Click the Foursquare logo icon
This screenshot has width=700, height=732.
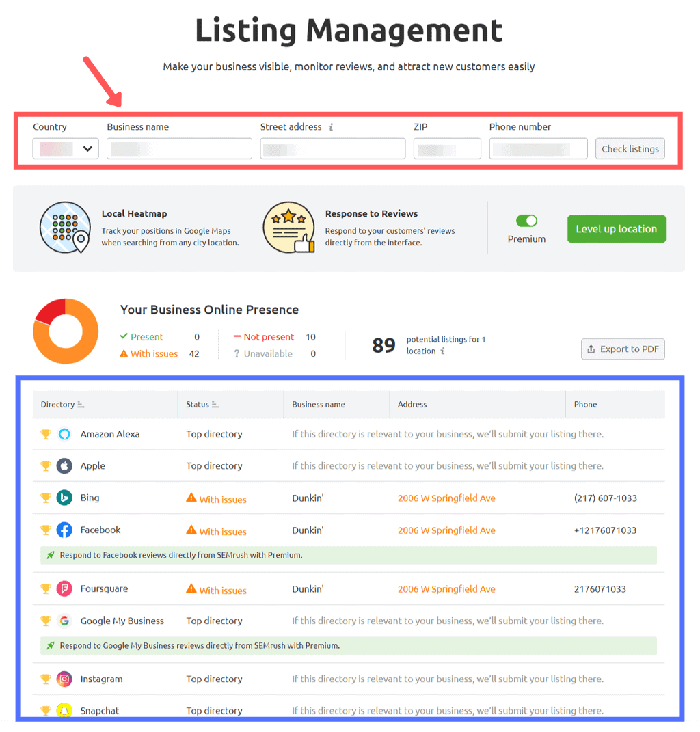[64, 588]
